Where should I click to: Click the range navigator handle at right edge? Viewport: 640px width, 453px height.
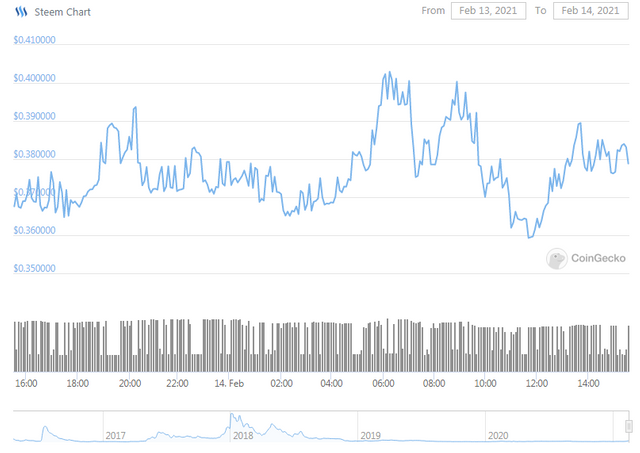(x=629, y=426)
